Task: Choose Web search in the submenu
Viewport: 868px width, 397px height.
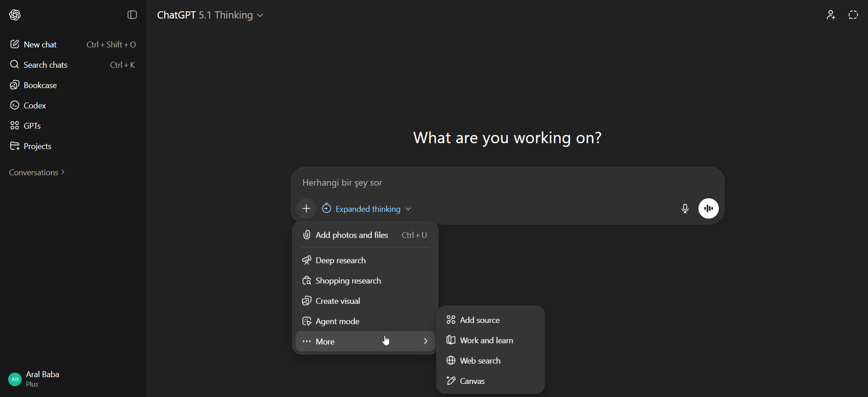Action: coord(480,361)
